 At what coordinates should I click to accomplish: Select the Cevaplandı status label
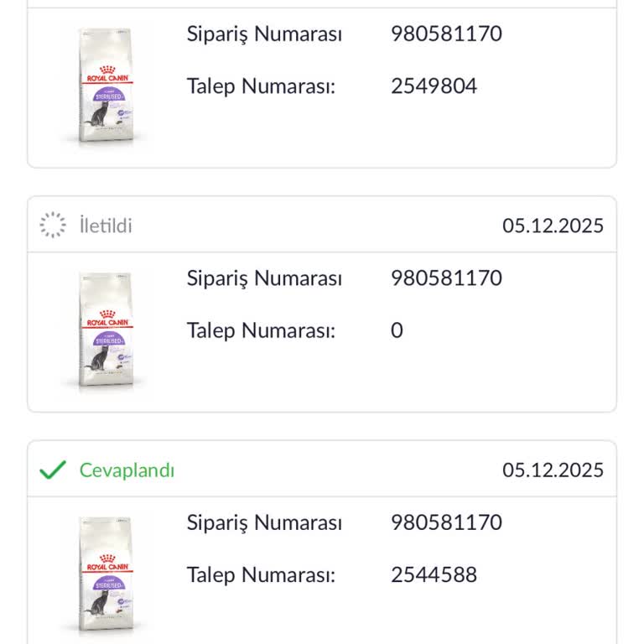coord(127,470)
